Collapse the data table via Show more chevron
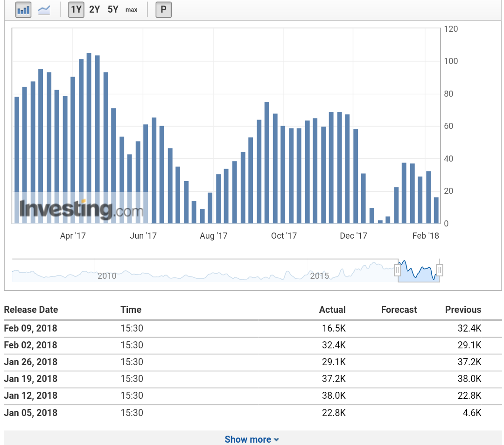504x445 pixels. pos(276,439)
